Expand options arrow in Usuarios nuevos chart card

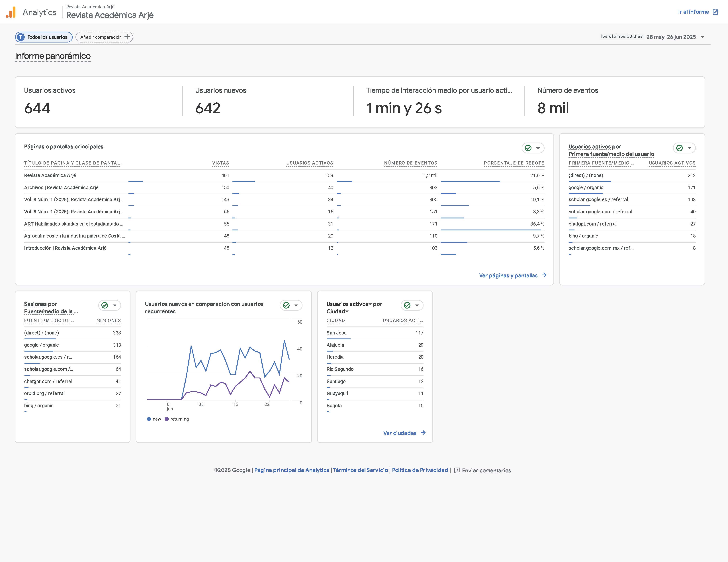296,305
